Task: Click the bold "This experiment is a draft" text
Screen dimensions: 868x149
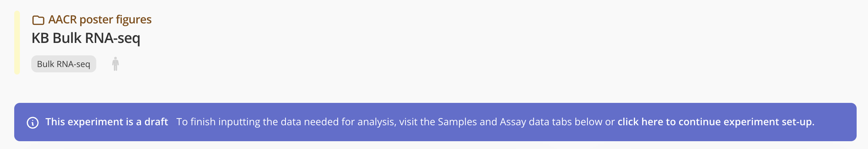Action: click(107, 122)
